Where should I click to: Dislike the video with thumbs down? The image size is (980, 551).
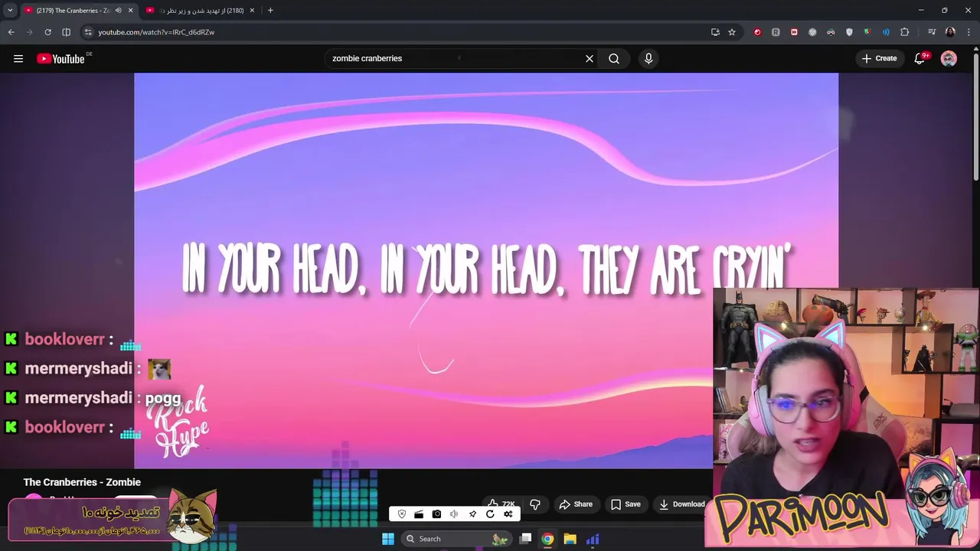tap(535, 504)
